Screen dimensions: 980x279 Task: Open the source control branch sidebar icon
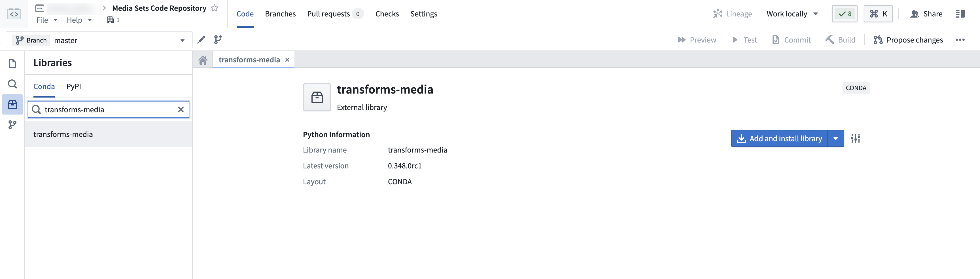tap(12, 125)
